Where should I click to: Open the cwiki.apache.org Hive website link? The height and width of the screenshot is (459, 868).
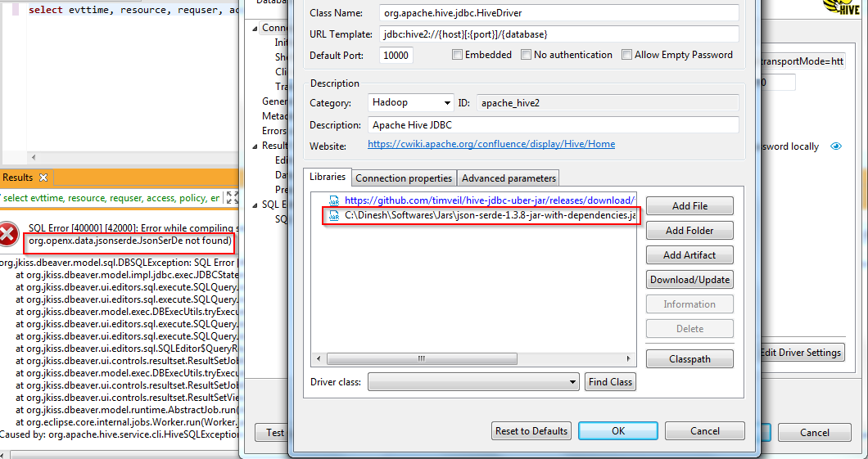click(491, 144)
